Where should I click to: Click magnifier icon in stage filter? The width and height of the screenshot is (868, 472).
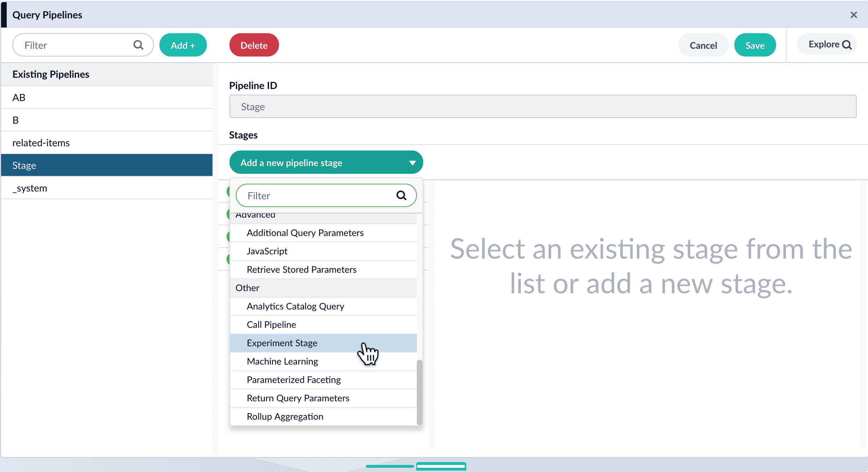tap(401, 195)
